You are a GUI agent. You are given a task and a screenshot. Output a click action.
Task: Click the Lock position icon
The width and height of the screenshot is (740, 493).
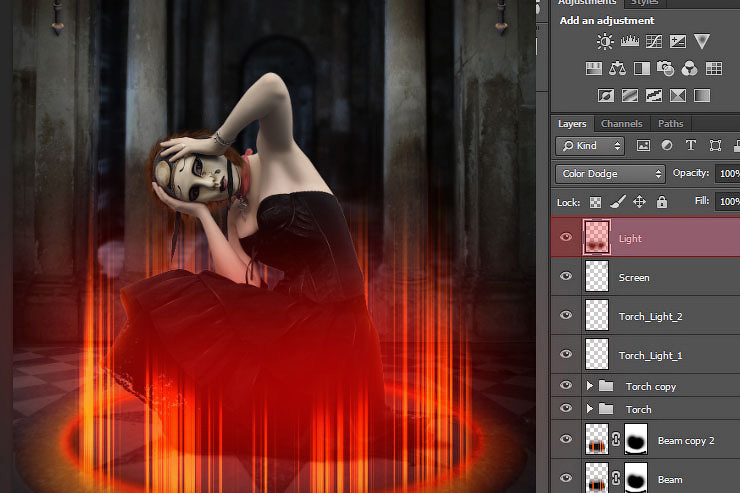(x=639, y=202)
